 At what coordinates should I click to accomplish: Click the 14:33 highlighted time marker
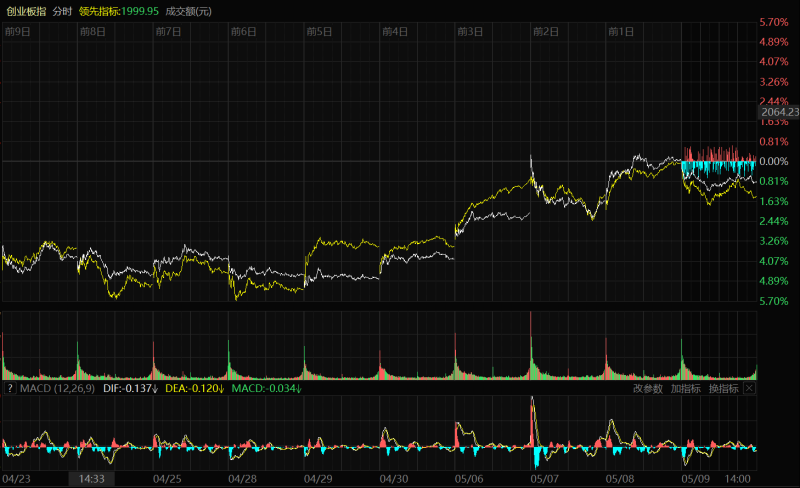pos(92,479)
